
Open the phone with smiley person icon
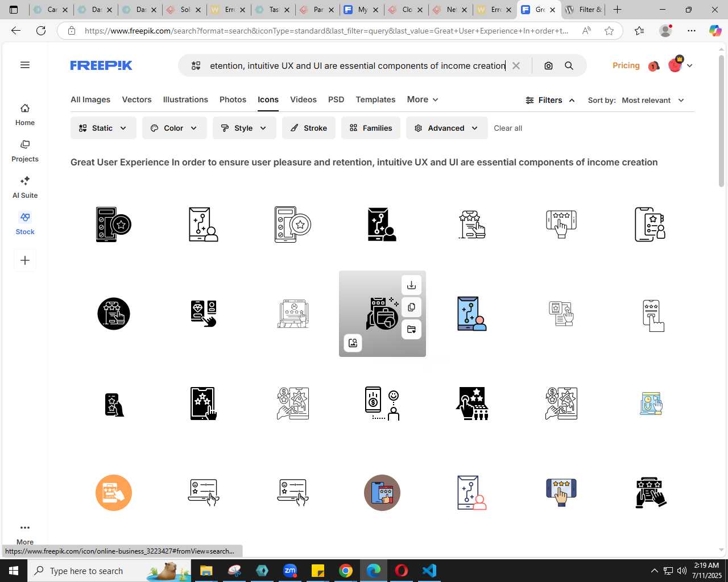tap(382, 404)
